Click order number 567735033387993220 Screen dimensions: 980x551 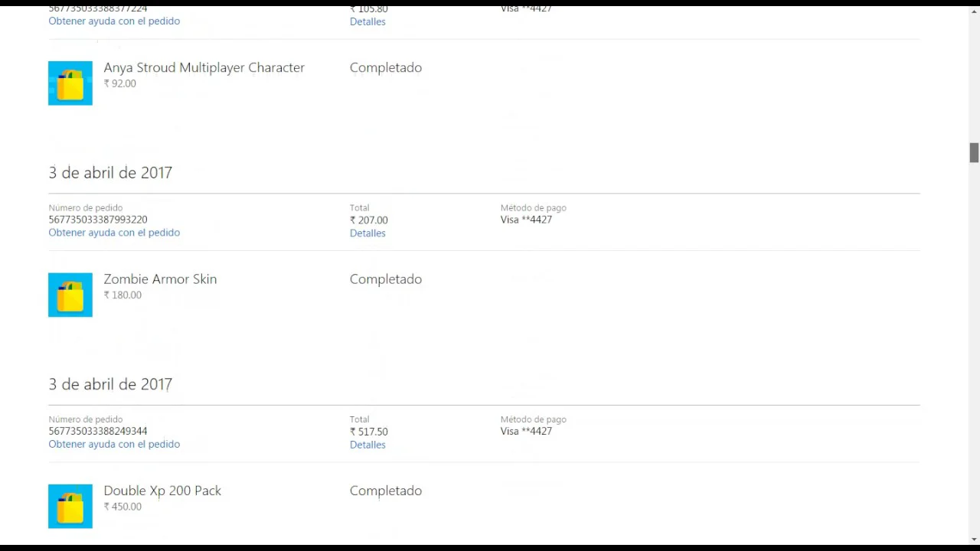[98, 220]
